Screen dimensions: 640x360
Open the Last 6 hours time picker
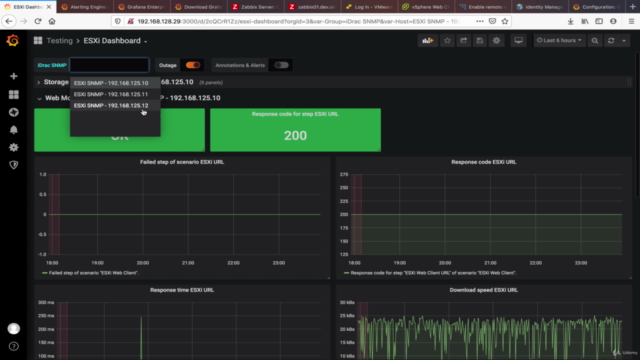[x=559, y=40]
